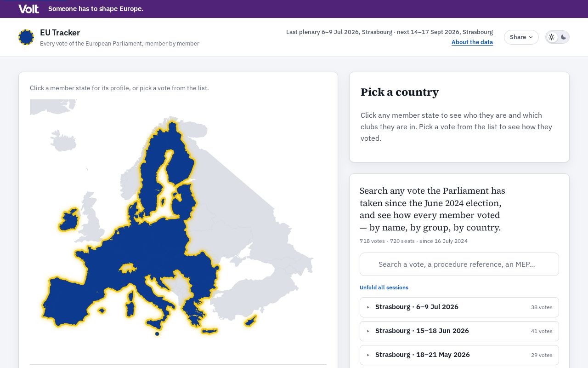Viewport: 588px width, 368px height.
Task: Expand the Strasbourg 15–18 Jun 2026 session
Action: point(459,331)
